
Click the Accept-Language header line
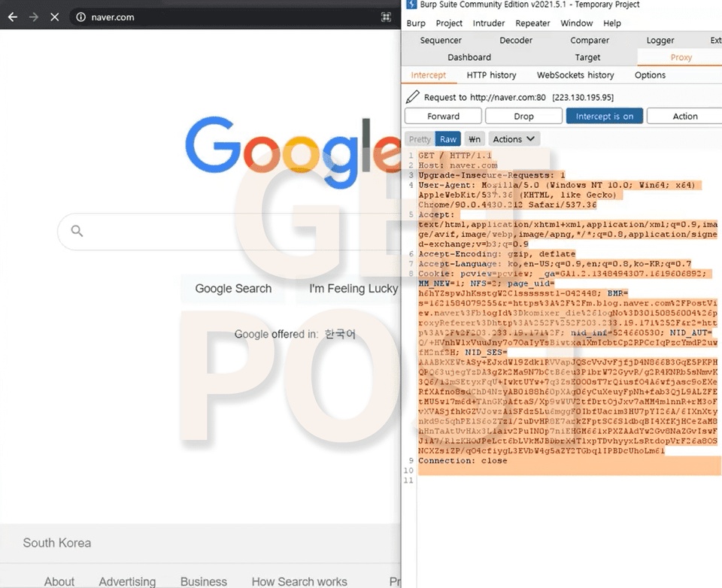pos(554,264)
